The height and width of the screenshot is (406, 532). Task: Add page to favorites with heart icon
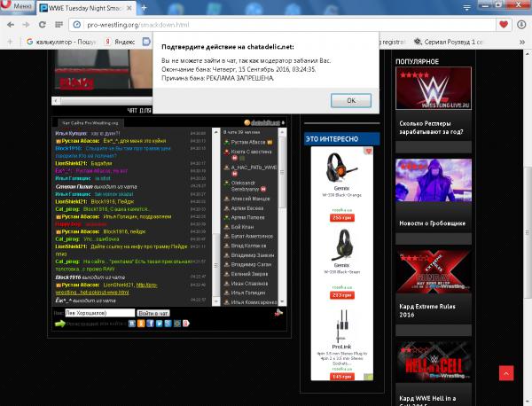tap(504, 24)
